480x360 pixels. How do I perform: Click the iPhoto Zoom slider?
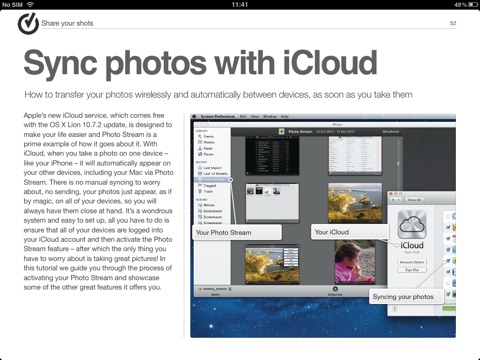click(215, 289)
